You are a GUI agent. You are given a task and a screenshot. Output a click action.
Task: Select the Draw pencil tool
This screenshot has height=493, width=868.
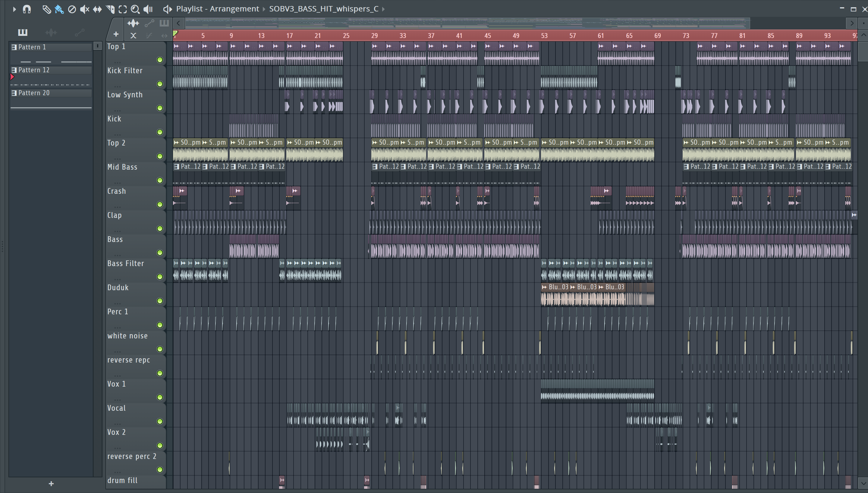coord(46,9)
